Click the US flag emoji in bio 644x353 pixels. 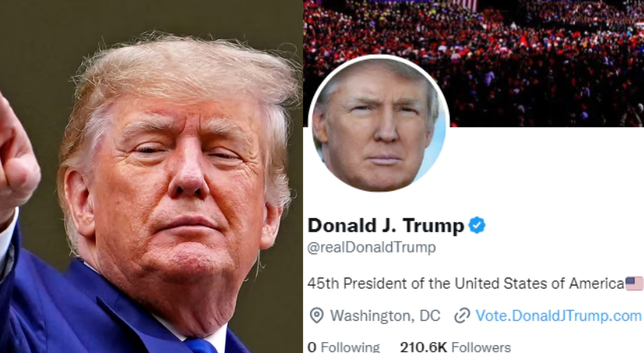point(634,283)
